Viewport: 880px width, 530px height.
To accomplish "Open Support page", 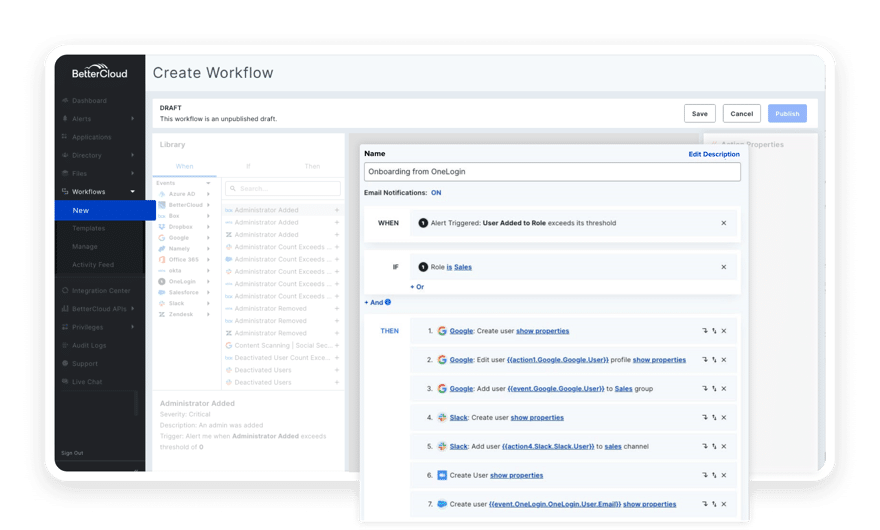I will click(85, 364).
